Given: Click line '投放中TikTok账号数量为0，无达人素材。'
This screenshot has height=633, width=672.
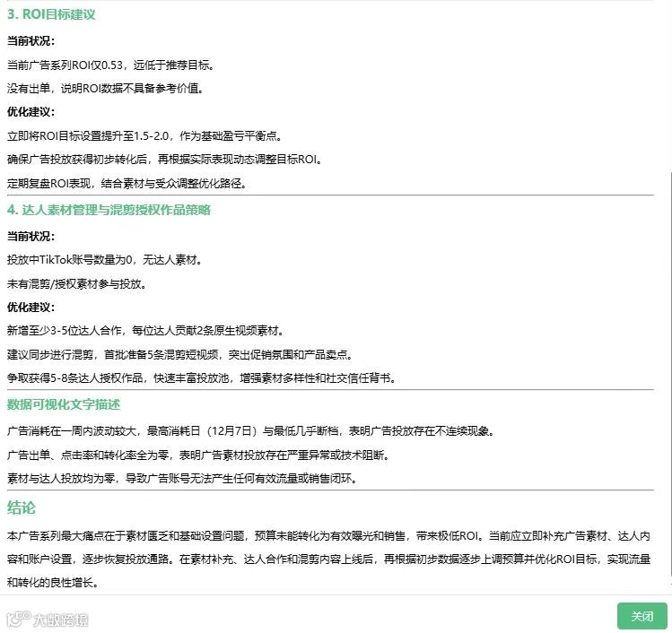Looking at the screenshot, I should tap(105, 260).
